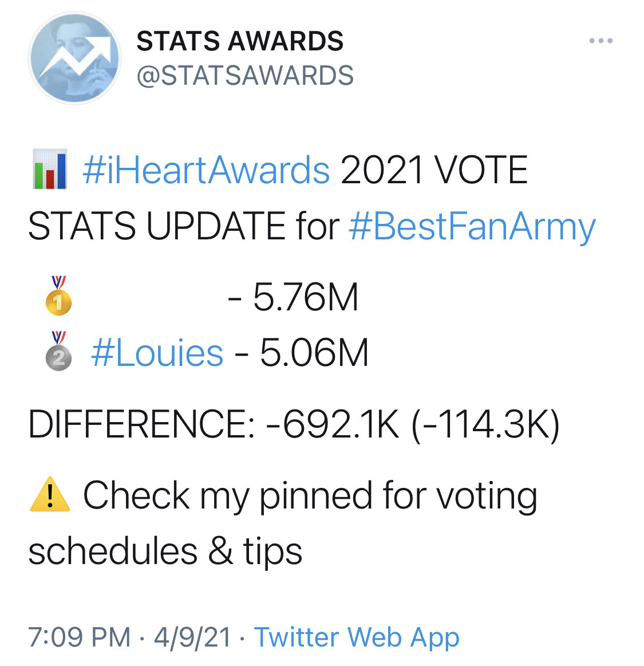
Task: Select the 5.06M vote count text
Action: [314, 353]
